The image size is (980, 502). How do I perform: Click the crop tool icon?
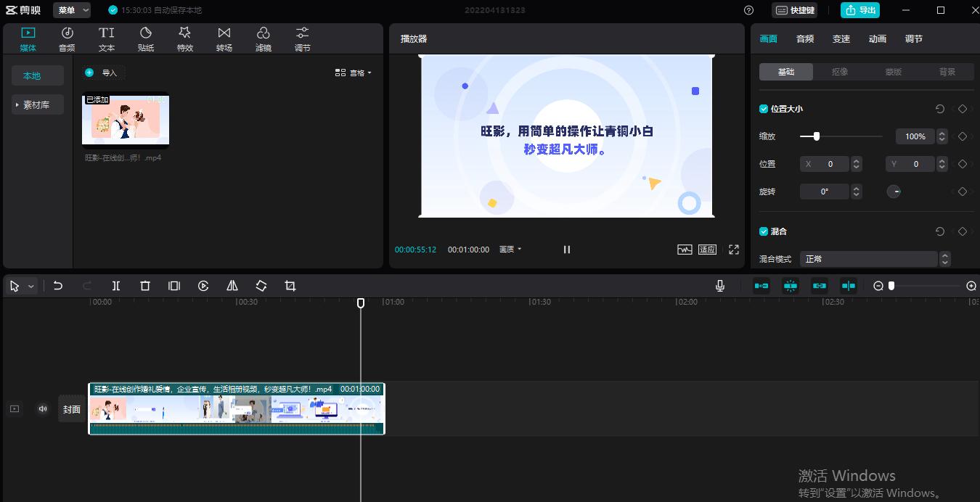pyautogui.click(x=290, y=286)
